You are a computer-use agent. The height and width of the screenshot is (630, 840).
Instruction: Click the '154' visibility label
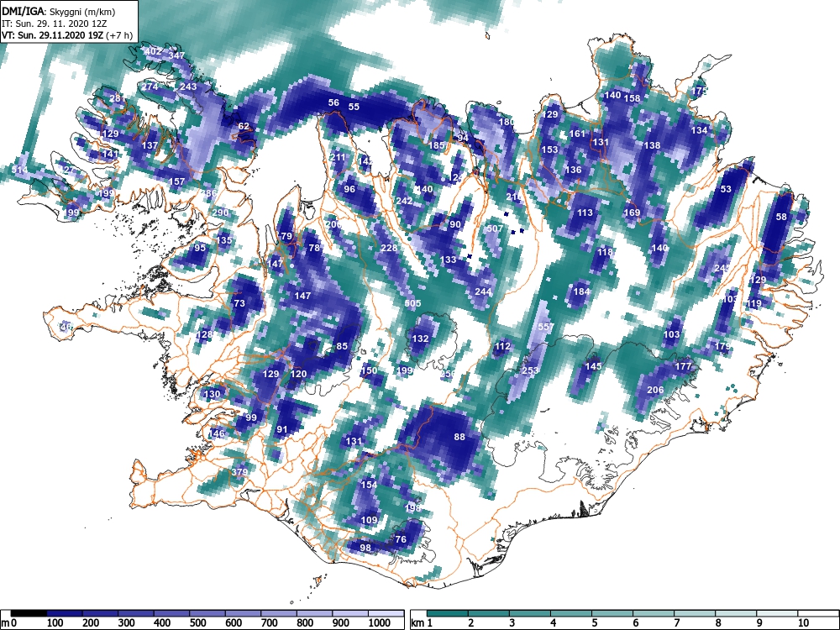(x=369, y=485)
